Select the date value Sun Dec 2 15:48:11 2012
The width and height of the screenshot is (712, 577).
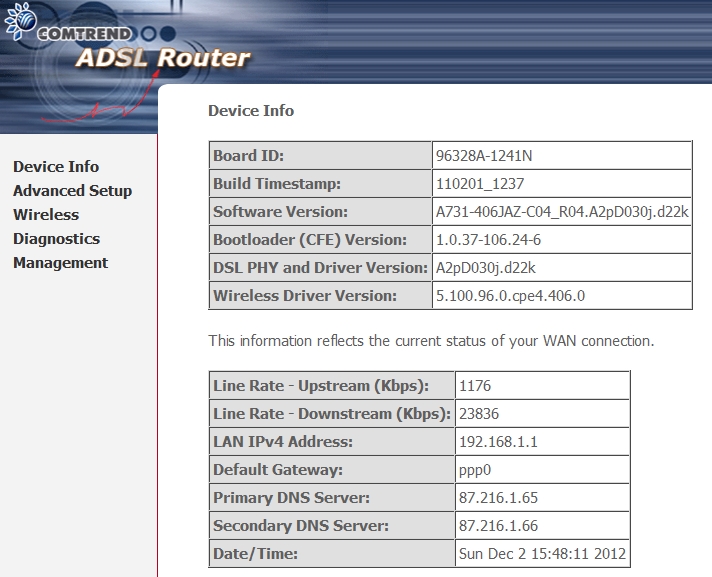click(542, 554)
